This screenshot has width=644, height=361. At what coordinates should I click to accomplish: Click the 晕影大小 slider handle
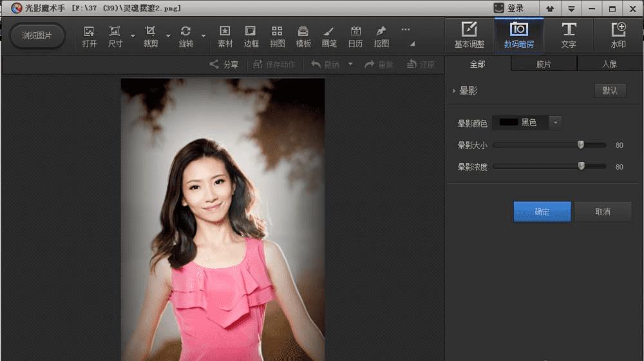tap(581, 145)
